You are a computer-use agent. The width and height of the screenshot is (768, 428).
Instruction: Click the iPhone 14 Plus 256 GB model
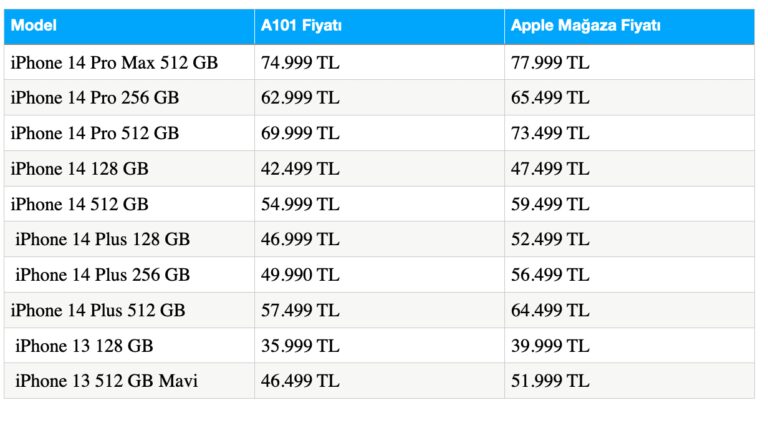point(102,275)
